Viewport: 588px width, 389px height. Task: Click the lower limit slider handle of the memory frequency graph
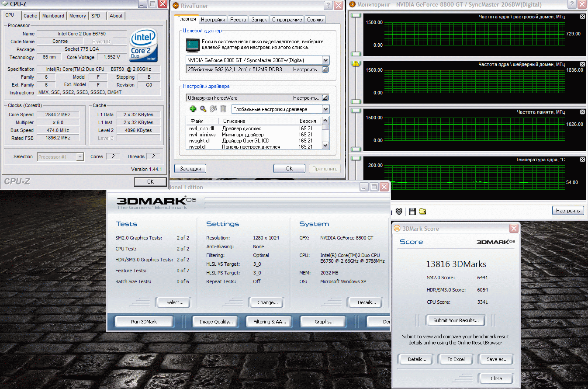click(356, 149)
